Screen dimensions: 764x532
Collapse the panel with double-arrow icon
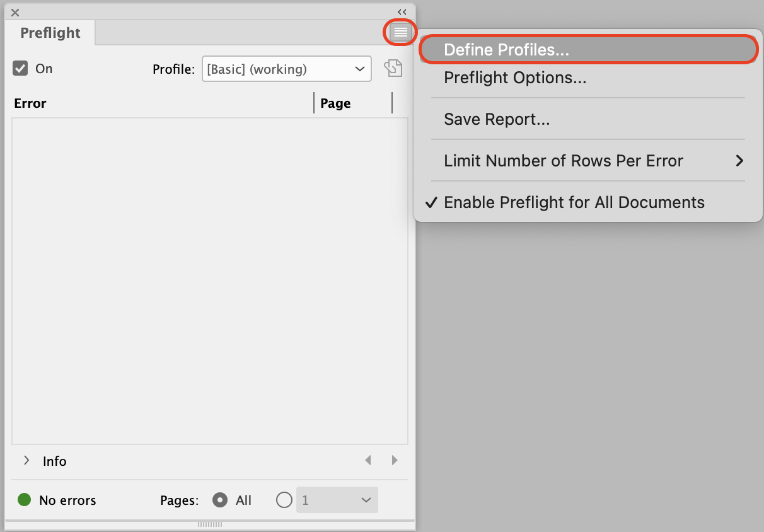402,12
